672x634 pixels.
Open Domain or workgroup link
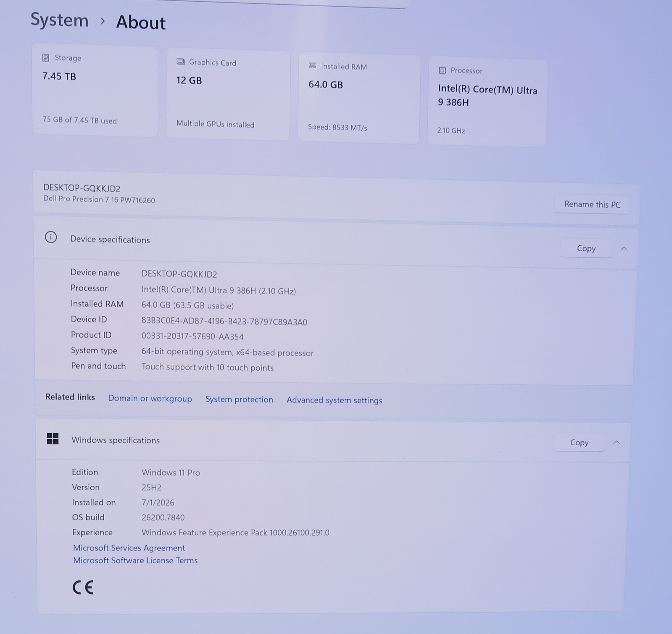pyautogui.click(x=150, y=398)
